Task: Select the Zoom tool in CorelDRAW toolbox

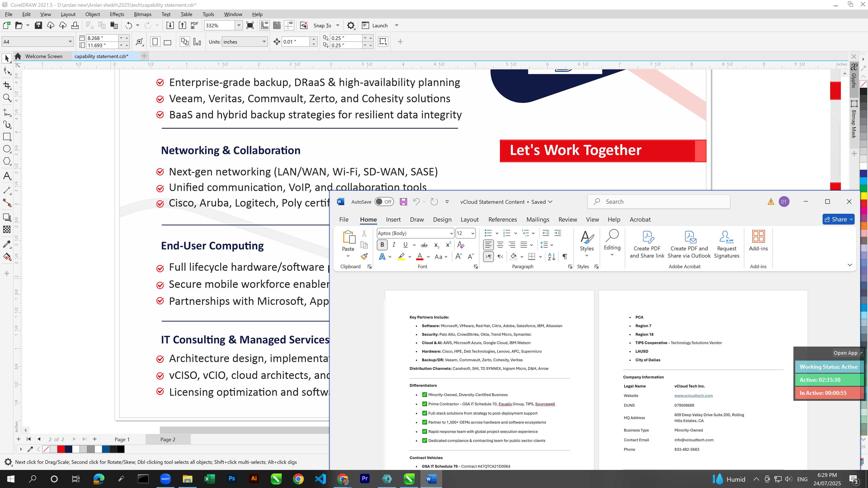Action: click(7, 98)
